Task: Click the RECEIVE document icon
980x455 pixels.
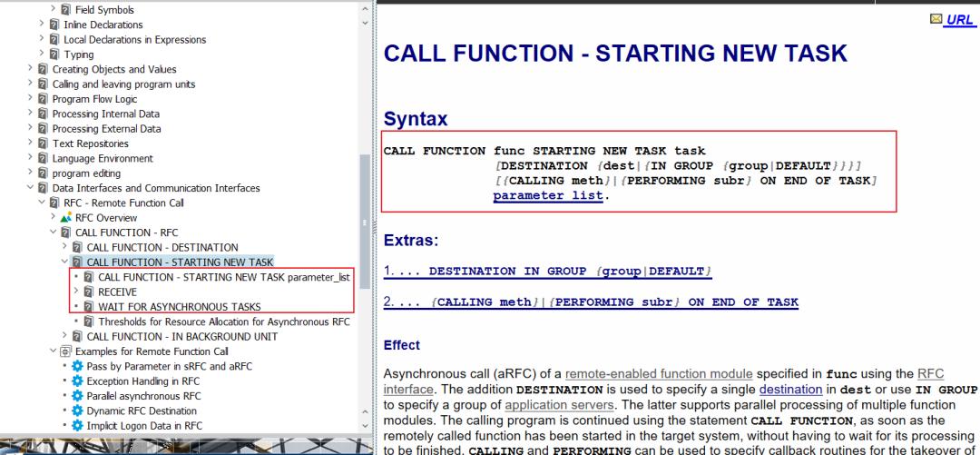Action: [89, 292]
